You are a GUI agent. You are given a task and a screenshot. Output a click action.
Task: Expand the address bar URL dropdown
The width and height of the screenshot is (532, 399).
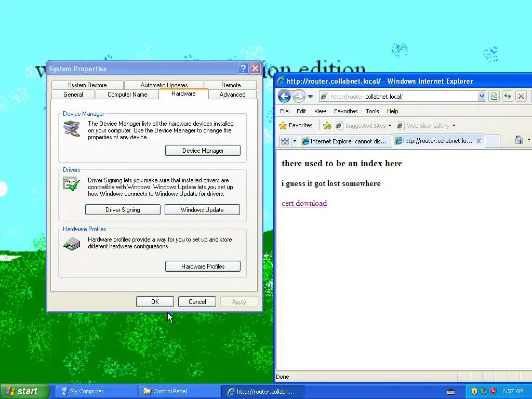[x=482, y=97]
